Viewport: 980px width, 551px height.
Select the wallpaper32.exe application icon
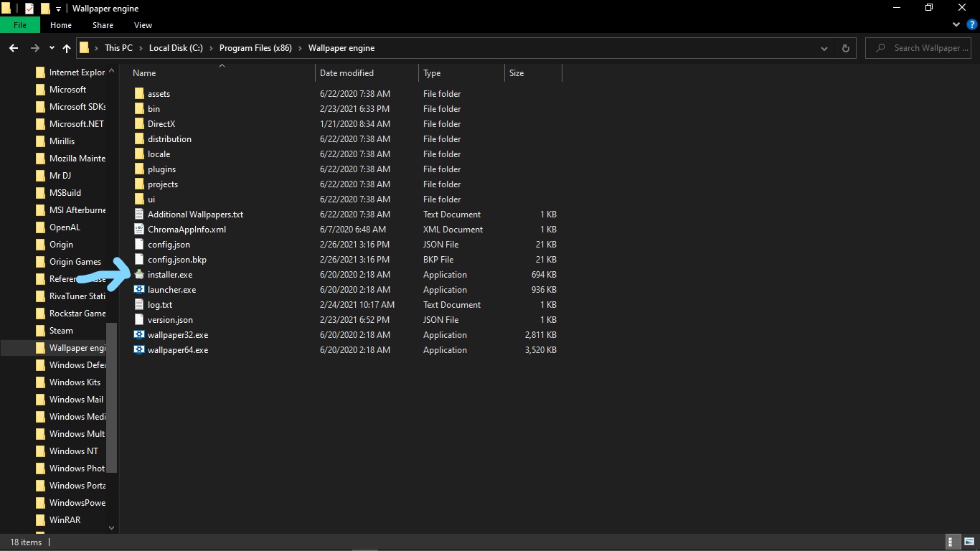(x=139, y=335)
